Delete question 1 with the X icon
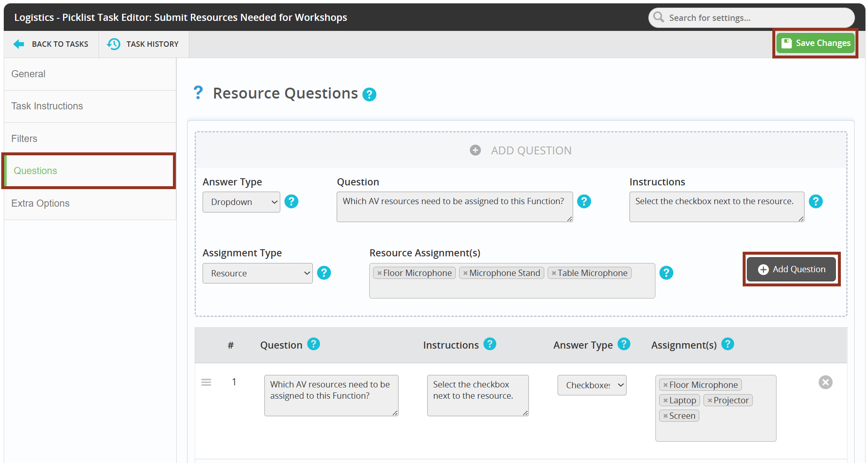This screenshot has width=868, height=463. pyautogui.click(x=825, y=382)
